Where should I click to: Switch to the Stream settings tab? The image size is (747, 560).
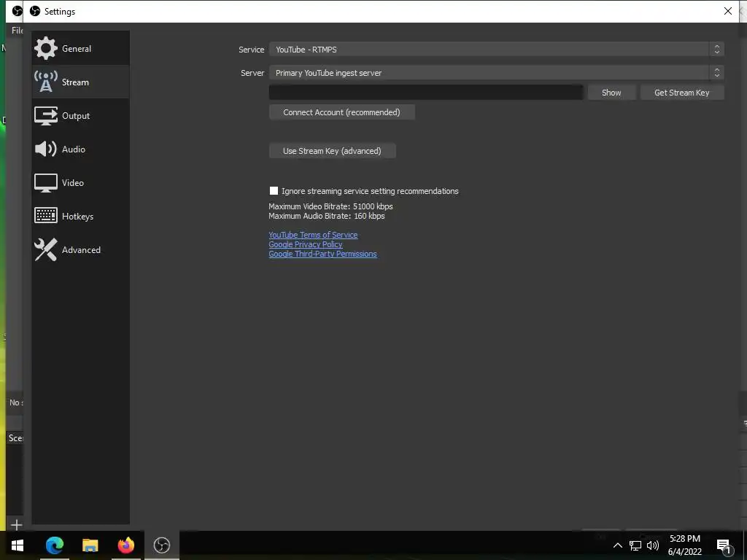coord(80,82)
